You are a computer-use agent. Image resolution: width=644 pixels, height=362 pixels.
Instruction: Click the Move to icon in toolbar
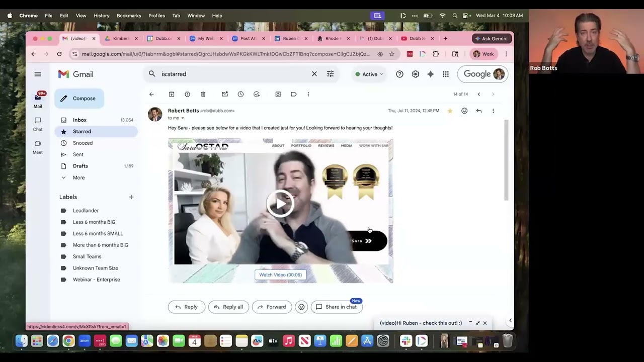pos(278,94)
